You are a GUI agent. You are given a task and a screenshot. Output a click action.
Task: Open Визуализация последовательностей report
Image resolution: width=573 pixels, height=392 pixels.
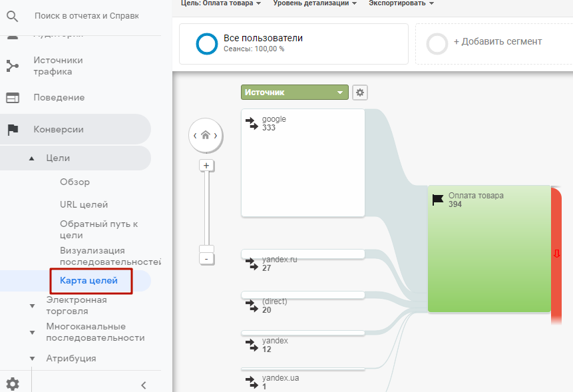click(x=110, y=256)
